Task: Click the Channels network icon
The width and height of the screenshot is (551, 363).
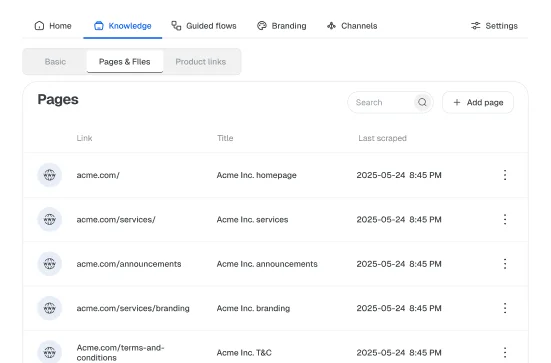Action: [x=331, y=26]
